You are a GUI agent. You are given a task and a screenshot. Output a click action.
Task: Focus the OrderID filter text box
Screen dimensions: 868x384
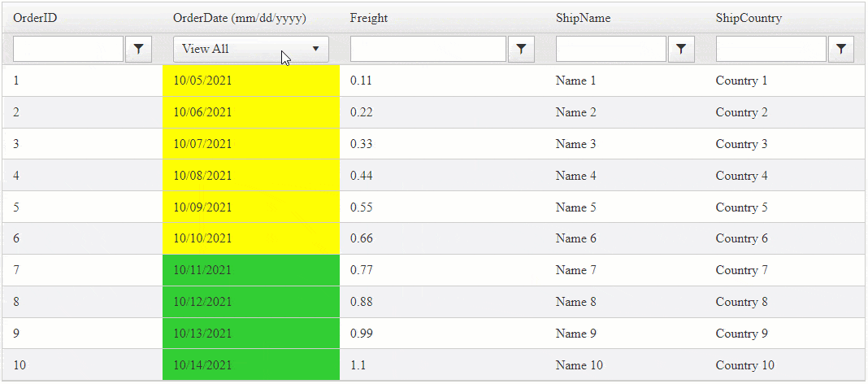point(68,50)
